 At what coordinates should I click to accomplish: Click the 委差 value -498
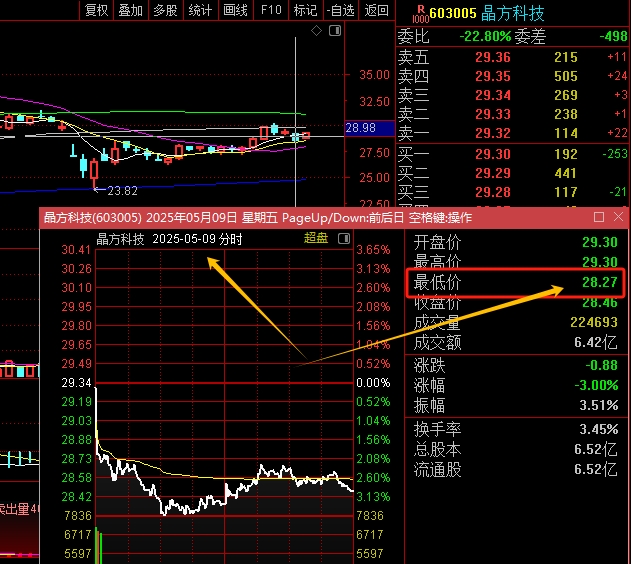[x=613, y=37]
